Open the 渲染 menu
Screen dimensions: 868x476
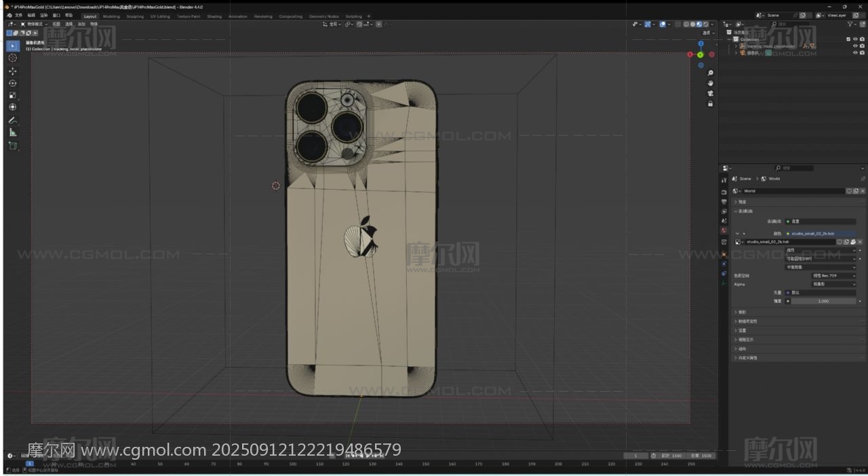coord(44,16)
